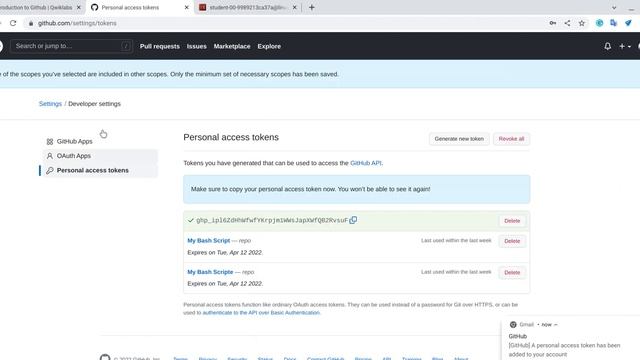Open the Explore menu item
The image size is (640, 360).
click(269, 47)
